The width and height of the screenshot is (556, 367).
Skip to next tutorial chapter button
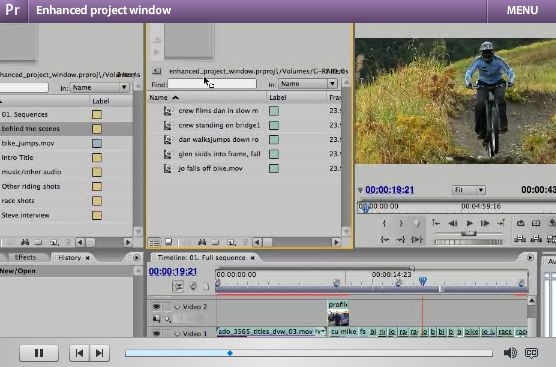click(x=100, y=353)
